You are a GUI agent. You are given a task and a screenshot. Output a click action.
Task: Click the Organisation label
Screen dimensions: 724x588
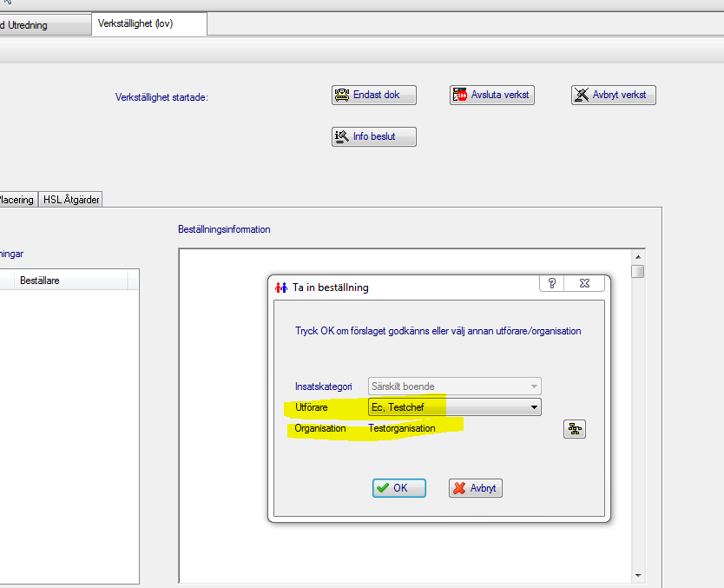[320, 428]
